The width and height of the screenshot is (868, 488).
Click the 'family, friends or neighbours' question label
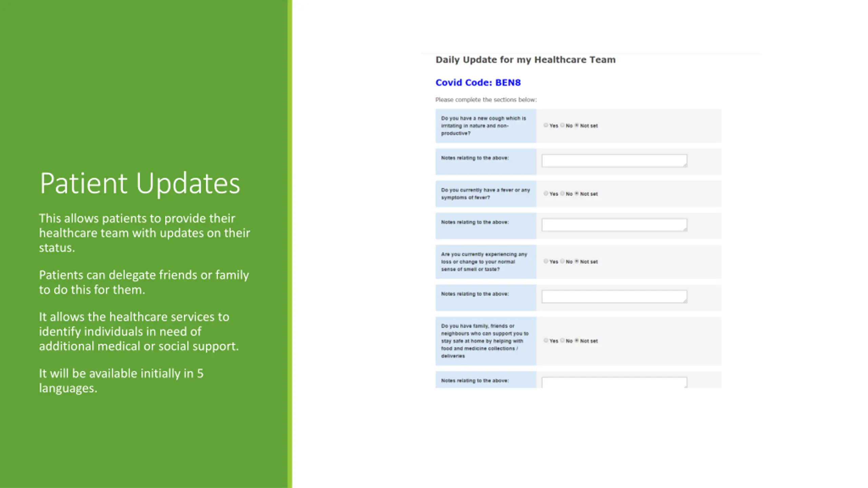[485, 341]
